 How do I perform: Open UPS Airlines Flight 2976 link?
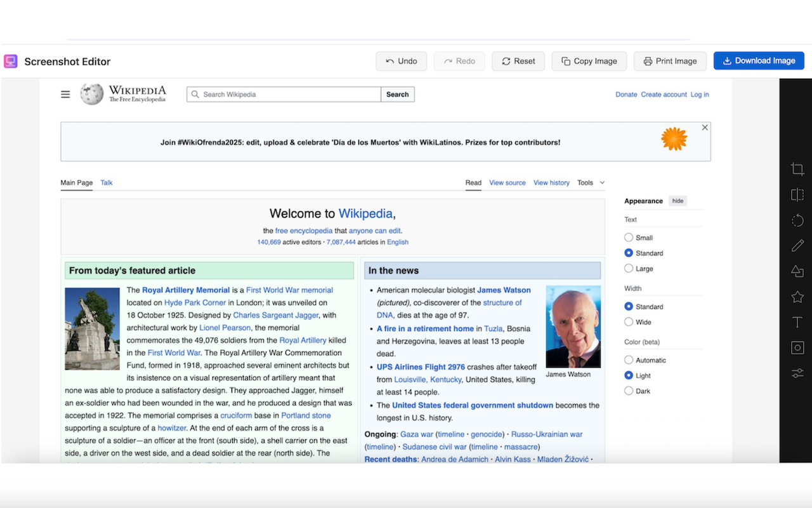(x=421, y=367)
